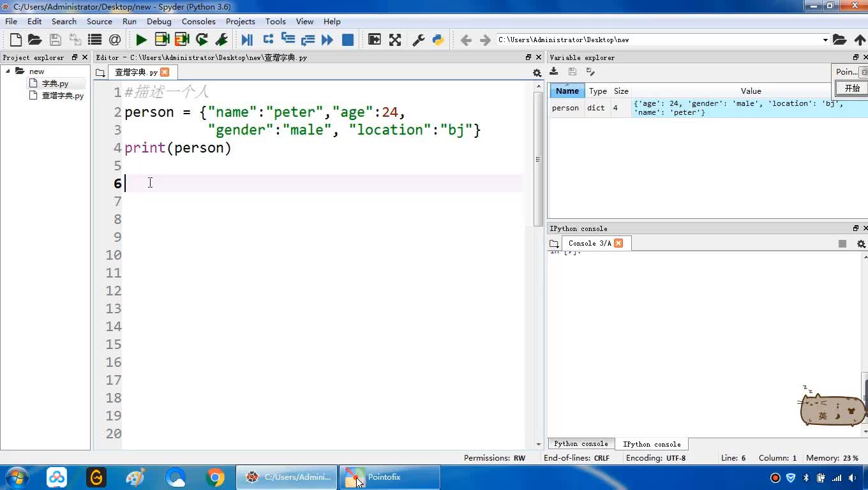Click the Open file folder icon

point(35,40)
